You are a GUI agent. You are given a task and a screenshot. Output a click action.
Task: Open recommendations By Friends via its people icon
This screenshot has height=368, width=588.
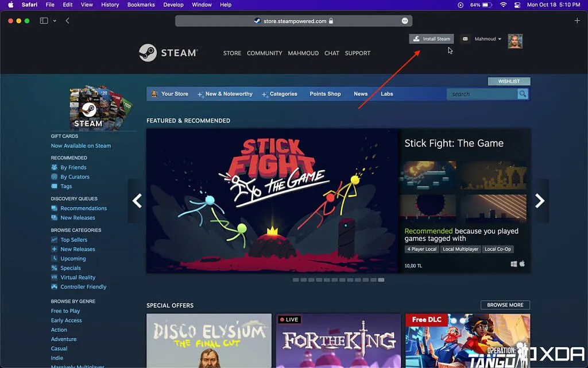[x=55, y=167]
